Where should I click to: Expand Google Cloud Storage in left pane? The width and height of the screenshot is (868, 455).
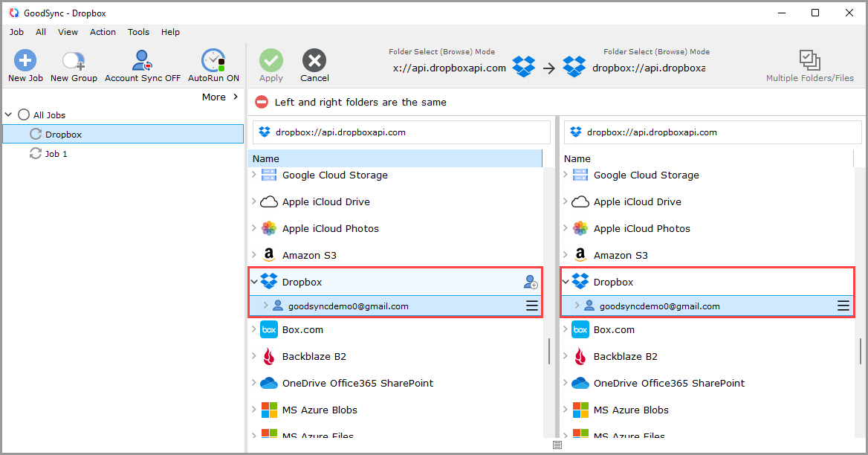254,175
